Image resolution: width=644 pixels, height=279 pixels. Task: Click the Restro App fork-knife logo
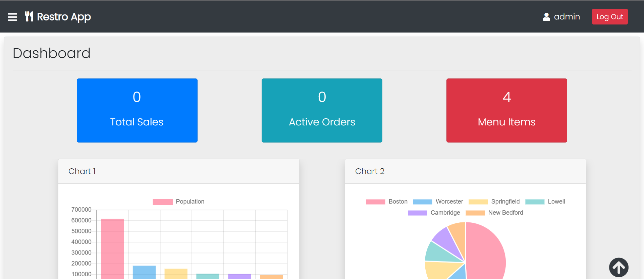29,16
